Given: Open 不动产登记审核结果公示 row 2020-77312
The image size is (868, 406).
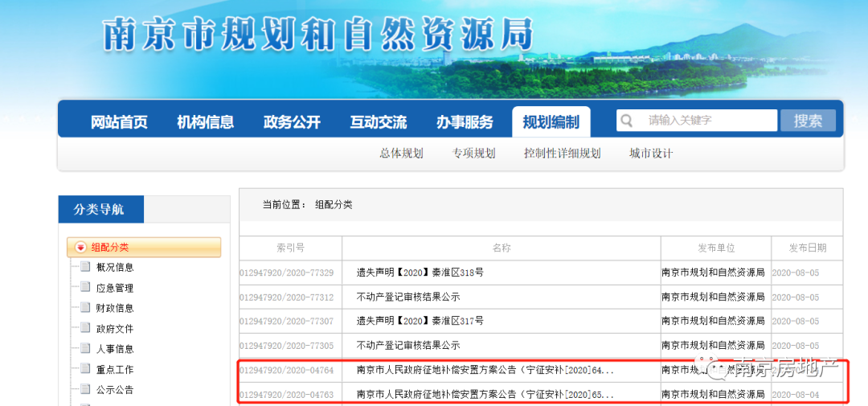Looking at the screenshot, I should (408, 297).
